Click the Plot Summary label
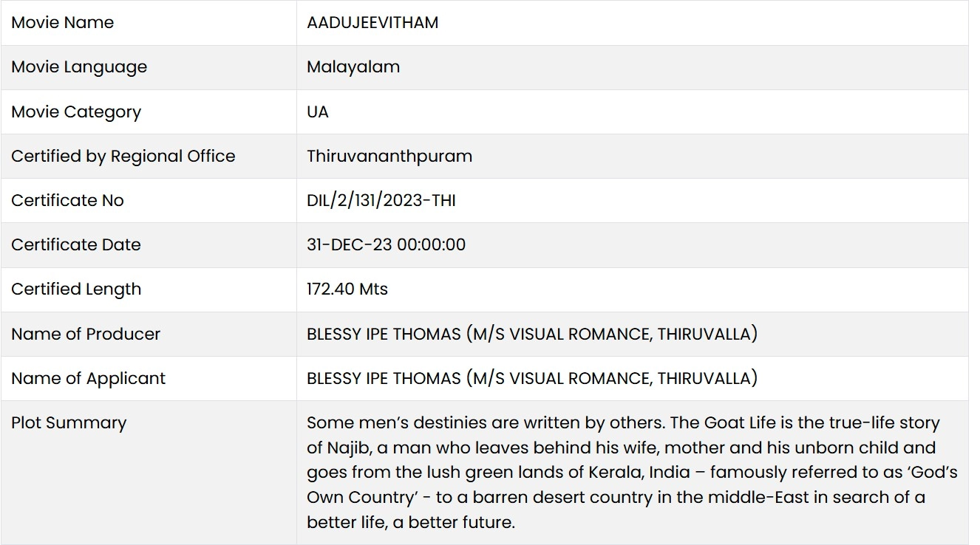 [x=69, y=423]
